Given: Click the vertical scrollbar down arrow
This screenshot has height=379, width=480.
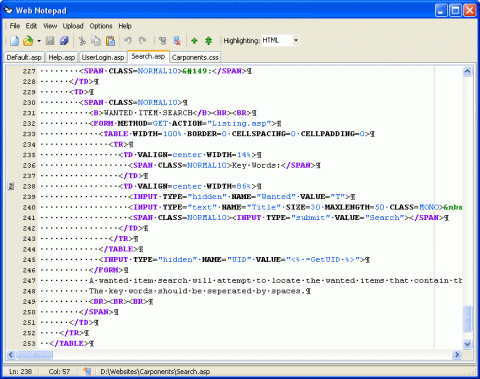Looking at the screenshot, I should [467, 344].
